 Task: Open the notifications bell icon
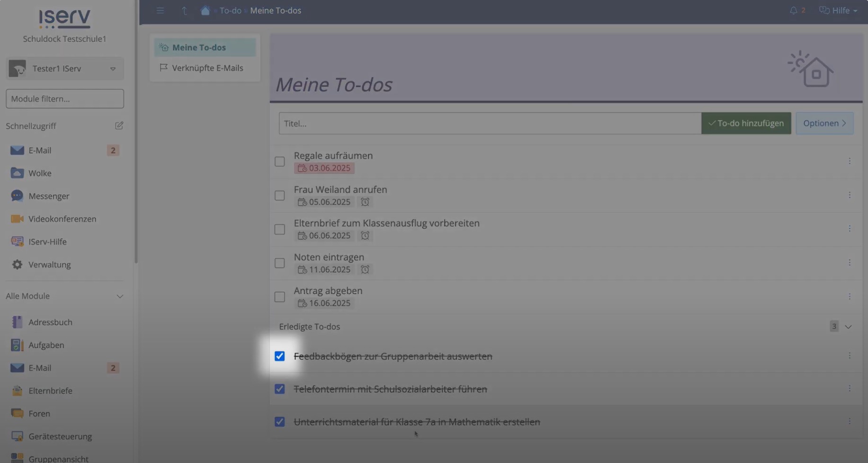pos(793,10)
